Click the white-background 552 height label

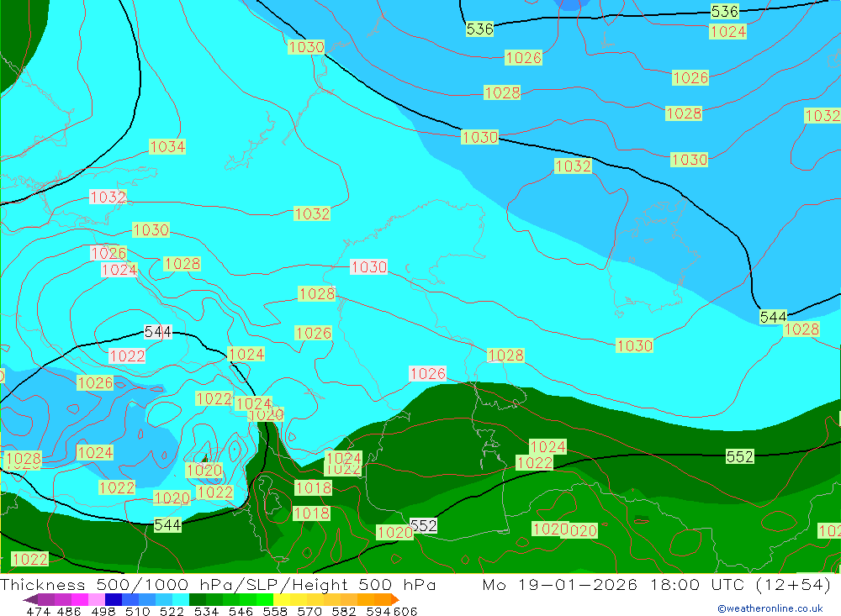click(424, 526)
